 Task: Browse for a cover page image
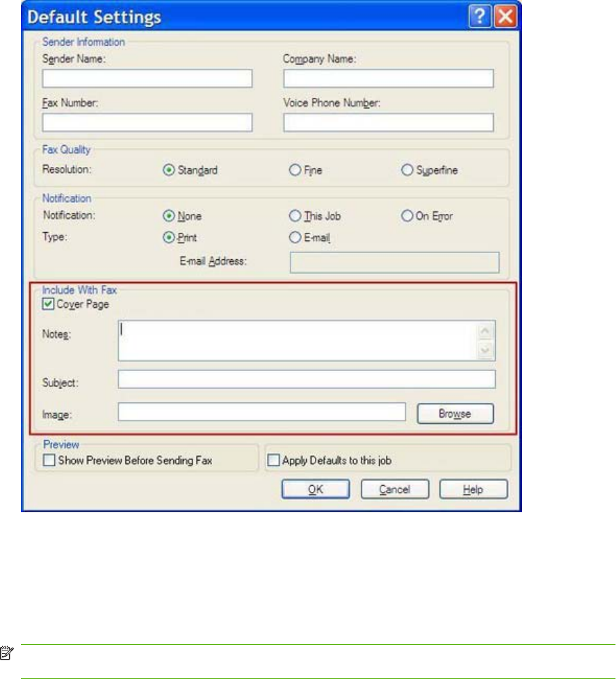(x=455, y=414)
